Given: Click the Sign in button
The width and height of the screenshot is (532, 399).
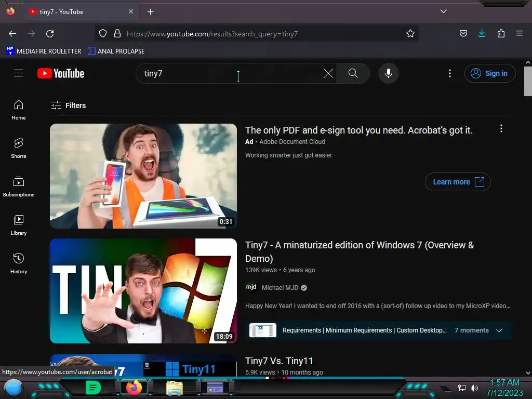Looking at the screenshot, I should 490,73.
